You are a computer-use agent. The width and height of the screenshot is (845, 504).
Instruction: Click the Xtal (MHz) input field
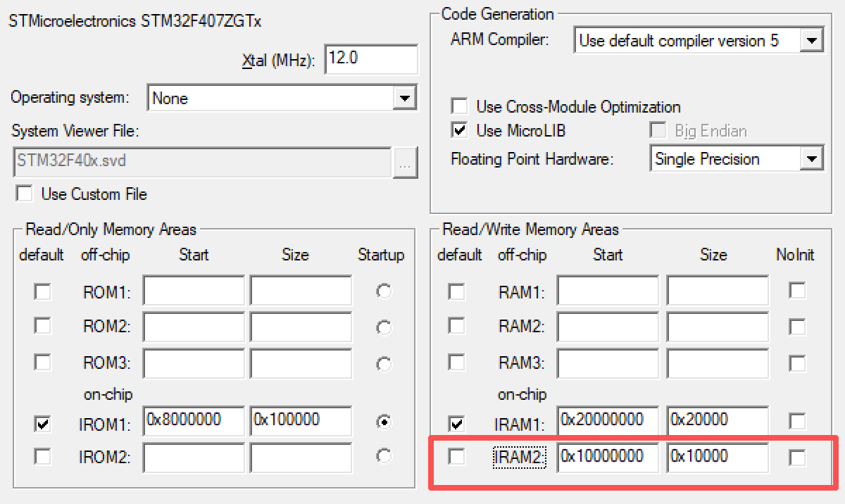tap(371, 59)
